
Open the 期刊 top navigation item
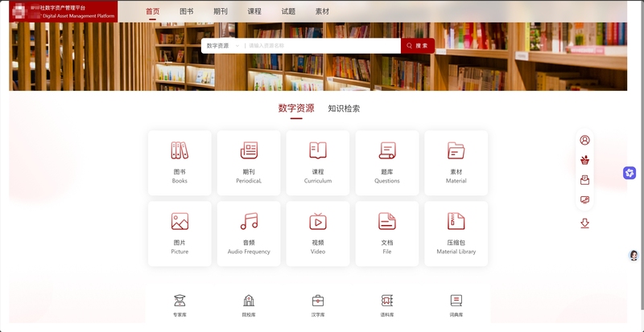221,11
